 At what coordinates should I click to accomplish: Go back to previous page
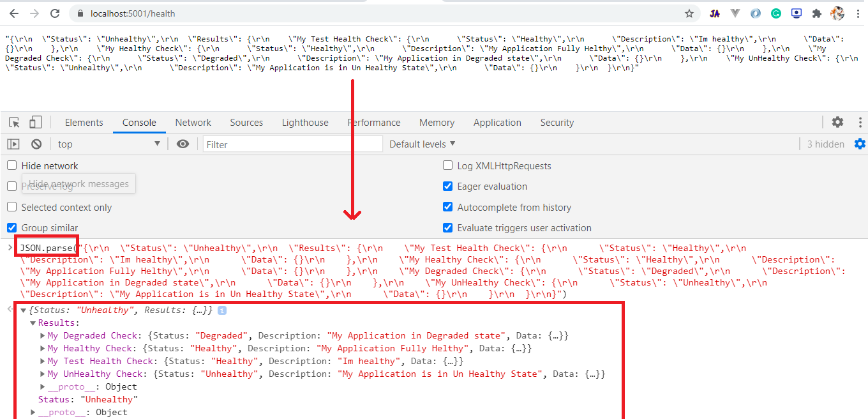13,13
